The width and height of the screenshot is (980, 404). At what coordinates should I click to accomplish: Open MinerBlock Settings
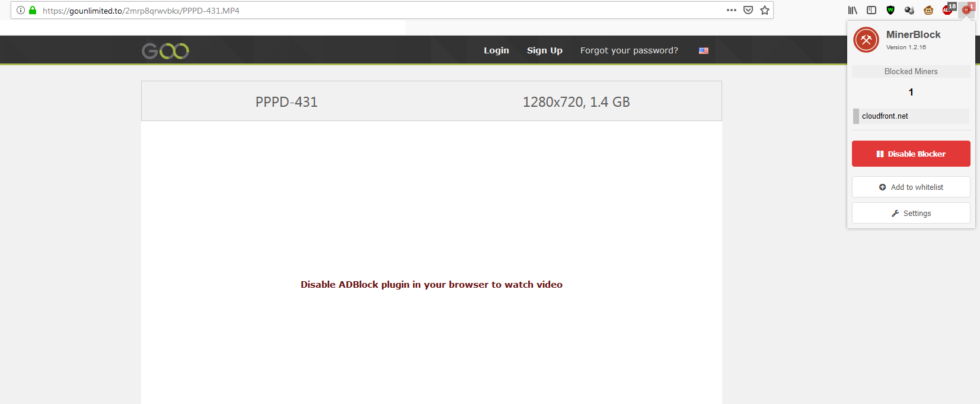tap(911, 213)
